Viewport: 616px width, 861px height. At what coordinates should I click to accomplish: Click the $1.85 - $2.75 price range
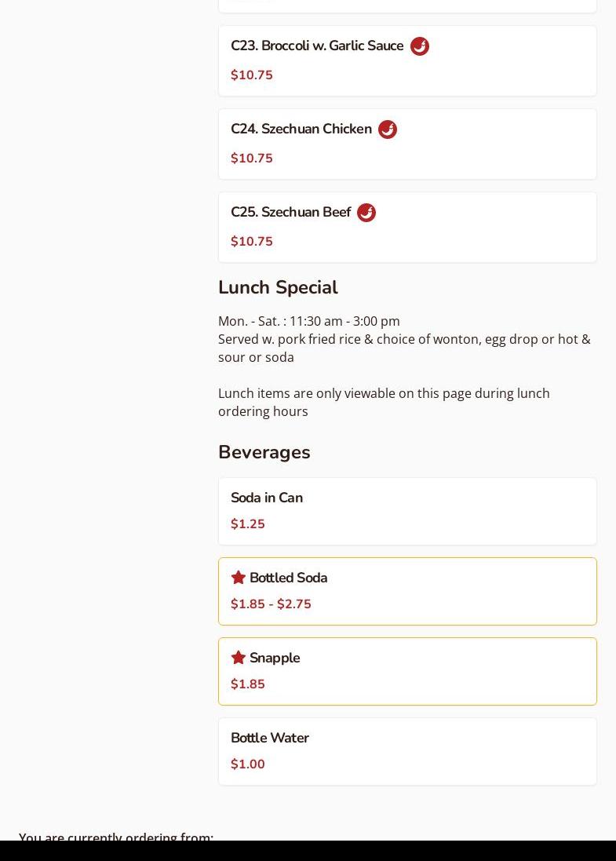271,604
